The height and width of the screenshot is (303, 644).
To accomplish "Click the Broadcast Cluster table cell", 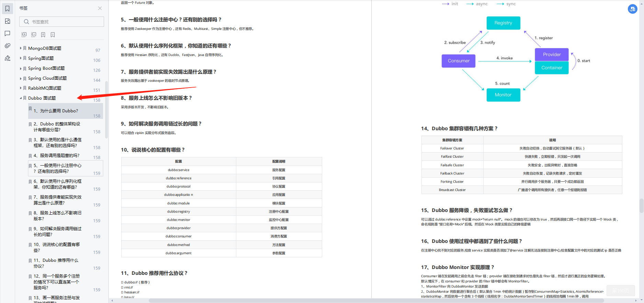I will coord(452,190).
